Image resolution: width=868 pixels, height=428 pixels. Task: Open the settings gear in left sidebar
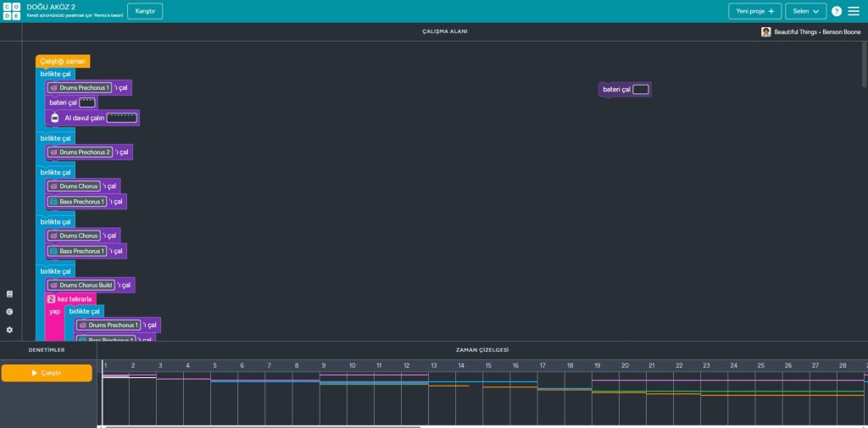point(9,330)
